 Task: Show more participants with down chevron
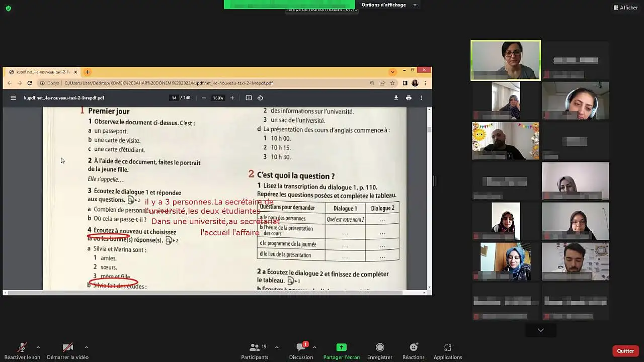[540, 330]
